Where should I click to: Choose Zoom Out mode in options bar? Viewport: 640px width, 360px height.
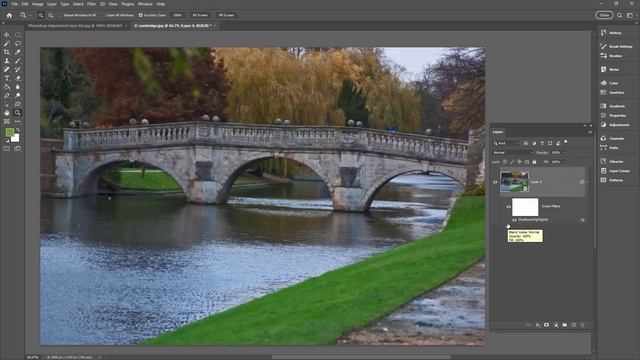point(50,15)
